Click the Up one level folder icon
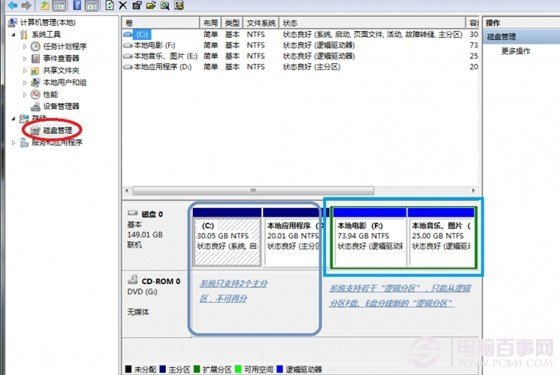Image resolution: width=560 pixels, height=375 pixels. tap(45, 5)
